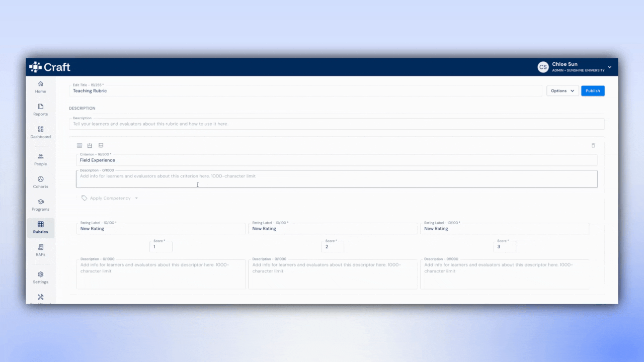
Task: Open the Settings gear in sidebar
Action: click(x=40, y=278)
